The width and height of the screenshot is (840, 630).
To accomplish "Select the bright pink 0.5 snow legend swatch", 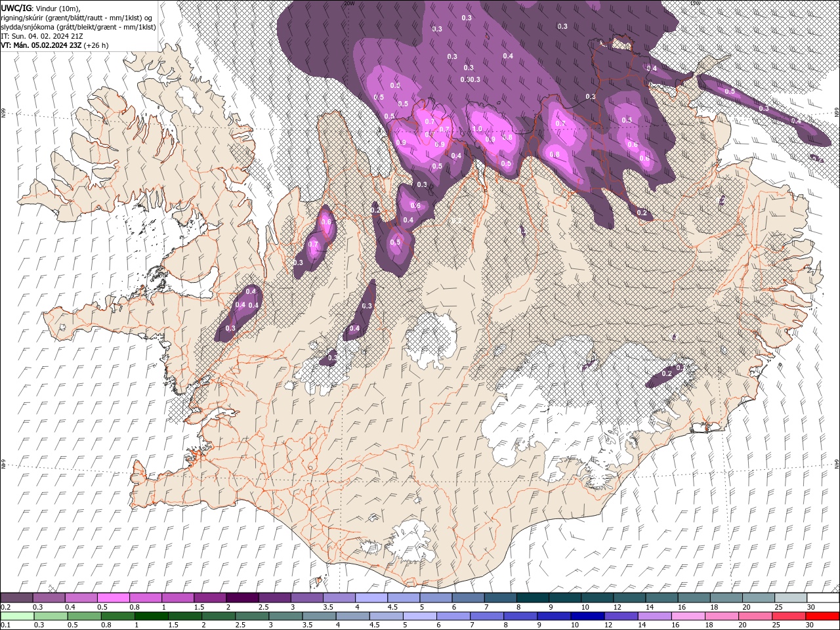I will [113, 598].
